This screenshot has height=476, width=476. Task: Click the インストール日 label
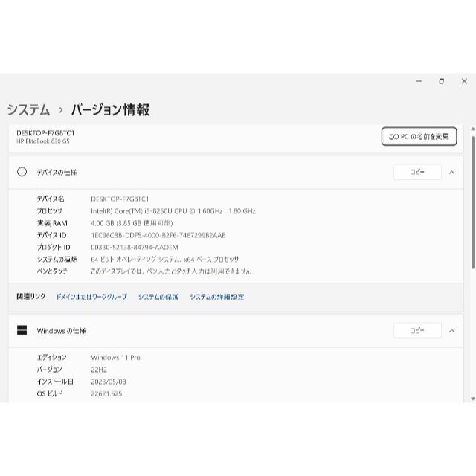tap(55, 382)
